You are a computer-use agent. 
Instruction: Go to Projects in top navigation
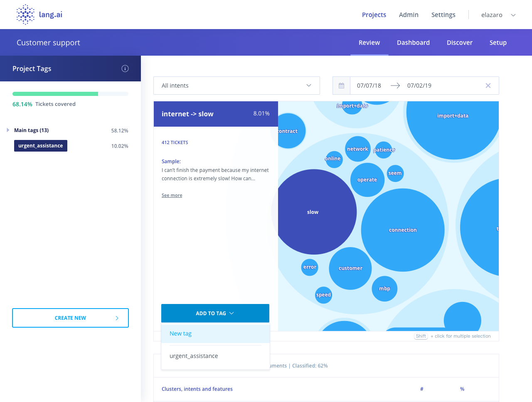(374, 15)
